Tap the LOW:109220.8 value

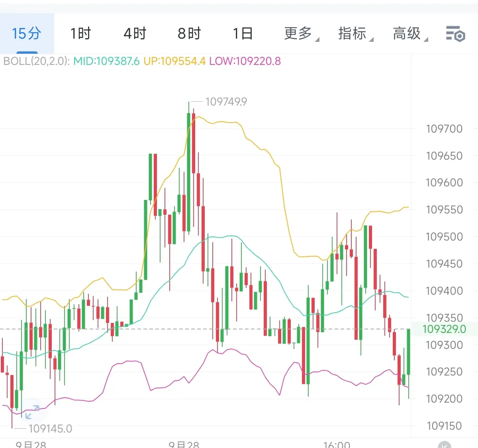(x=245, y=61)
